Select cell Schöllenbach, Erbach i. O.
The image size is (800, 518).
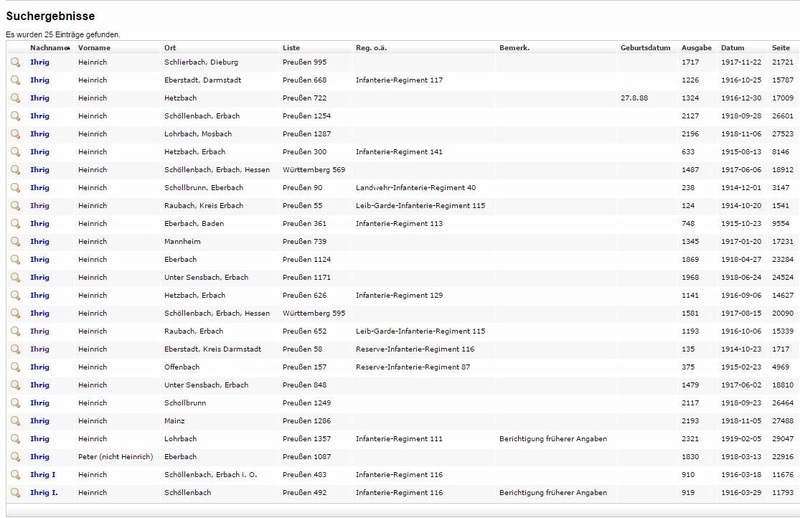pos(210,475)
